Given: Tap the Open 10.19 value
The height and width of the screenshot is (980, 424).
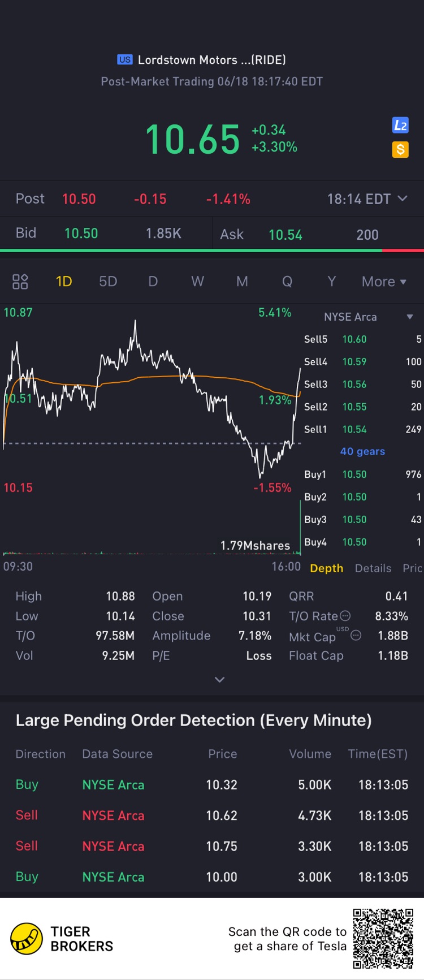Looking at the screenshot, I should point(257,596).
